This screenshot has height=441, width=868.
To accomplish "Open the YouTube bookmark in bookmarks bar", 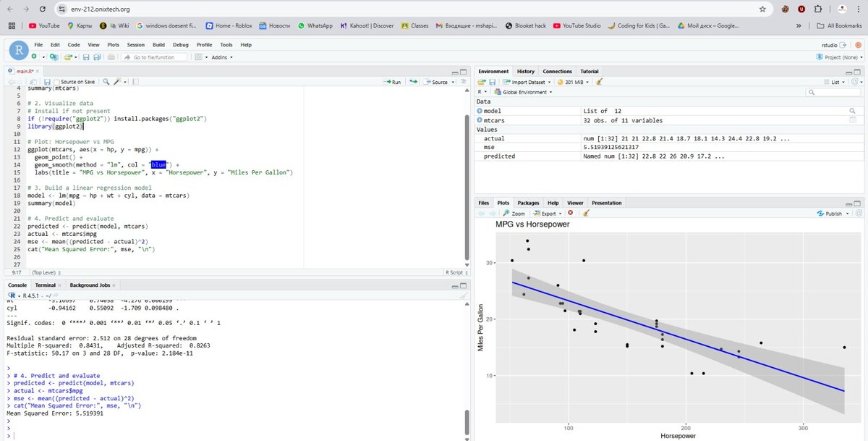I will tap(44, 25).
